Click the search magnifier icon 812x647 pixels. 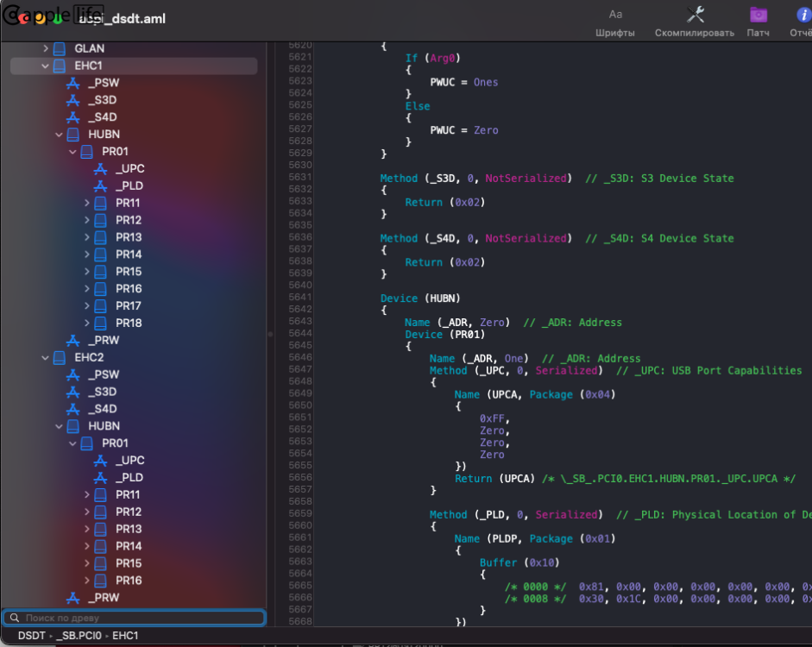pyautogui.click(x=15, y=618)
